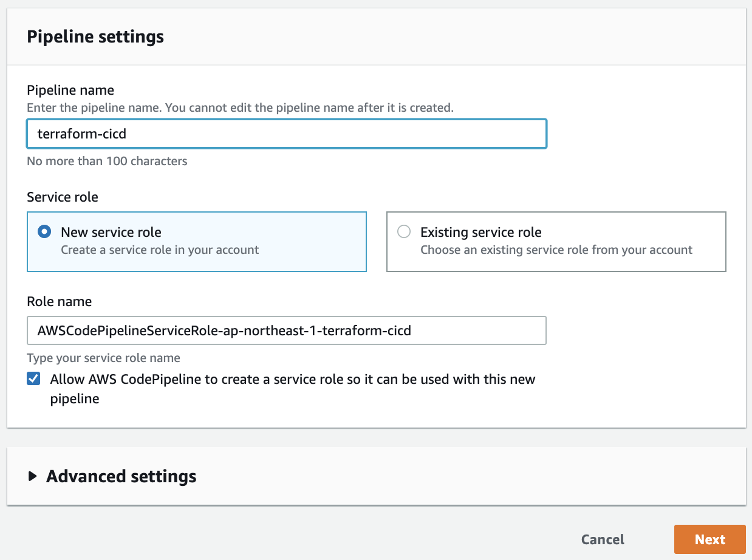Click the "Role name" field label

(60, 302)
